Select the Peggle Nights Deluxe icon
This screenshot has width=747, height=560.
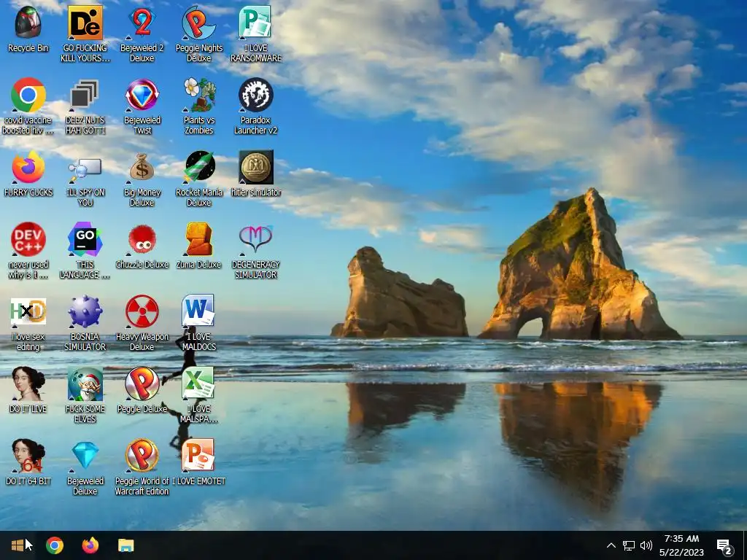click(198, 23)
